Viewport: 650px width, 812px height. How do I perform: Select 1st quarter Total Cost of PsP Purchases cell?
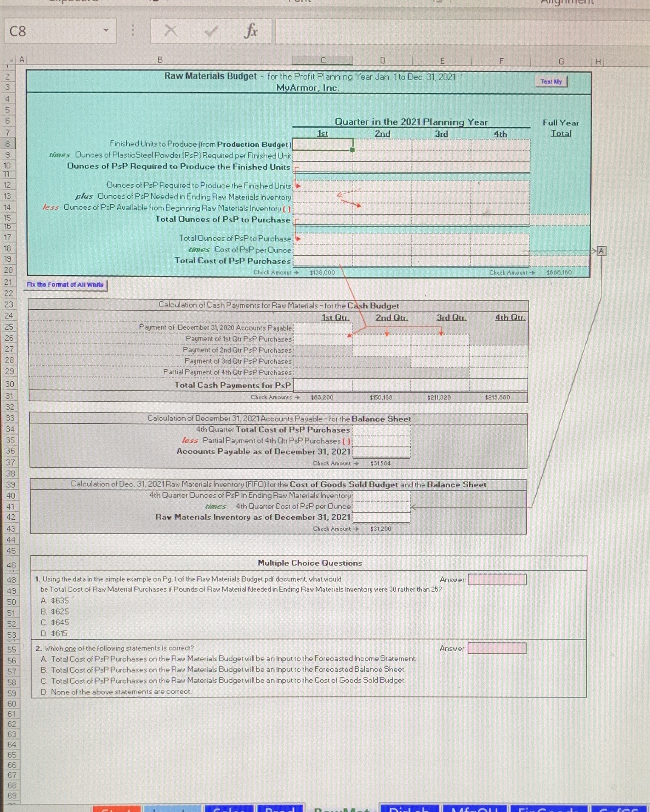[323, 261]
